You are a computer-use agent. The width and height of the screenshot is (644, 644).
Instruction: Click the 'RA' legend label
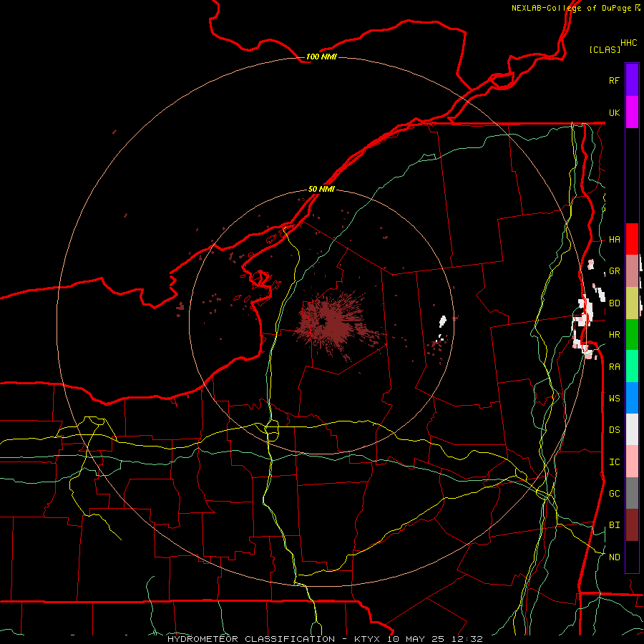click(x=614, y=367)
